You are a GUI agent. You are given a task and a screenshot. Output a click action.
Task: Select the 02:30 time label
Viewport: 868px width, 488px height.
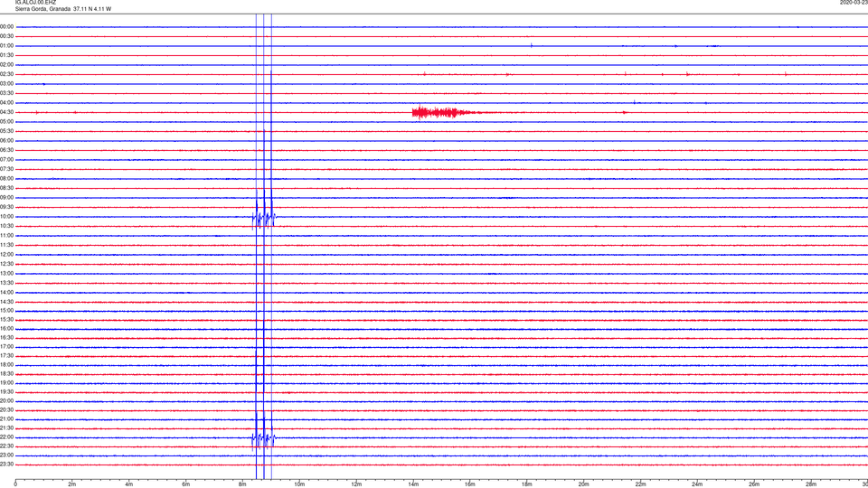[x=6, y=74]
